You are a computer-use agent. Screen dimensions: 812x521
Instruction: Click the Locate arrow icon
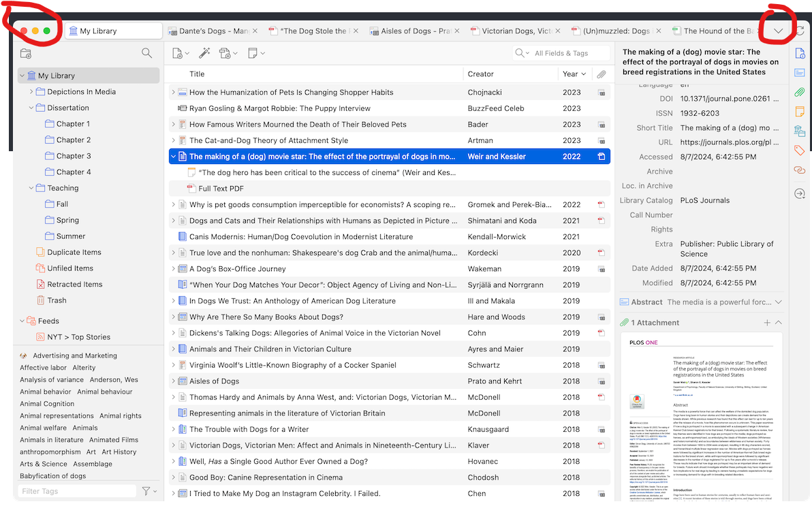pyautogui.click(x=800, y=193)
